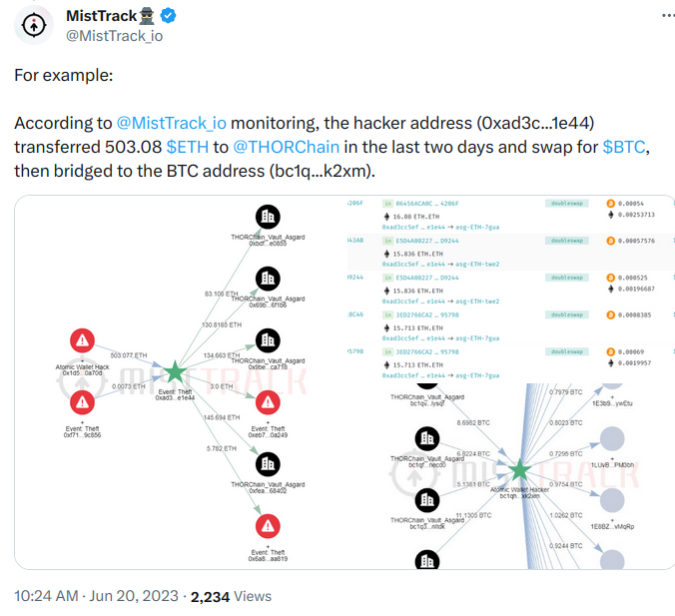The width and height of the screenshot is (675, 616).
Task: Click THORChain_Vault_Asgard node 0xbdf...e0855
Action: [268, 217]
